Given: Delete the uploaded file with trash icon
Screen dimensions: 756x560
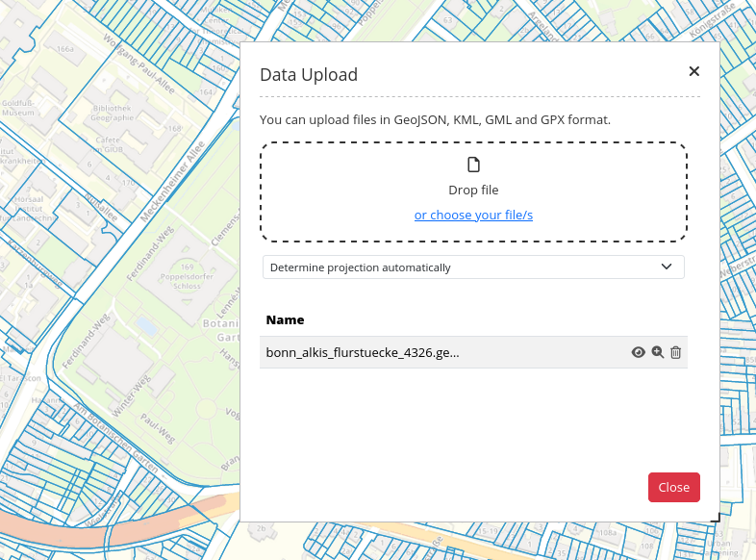Looking at the screenshot, I should point(675,352).
